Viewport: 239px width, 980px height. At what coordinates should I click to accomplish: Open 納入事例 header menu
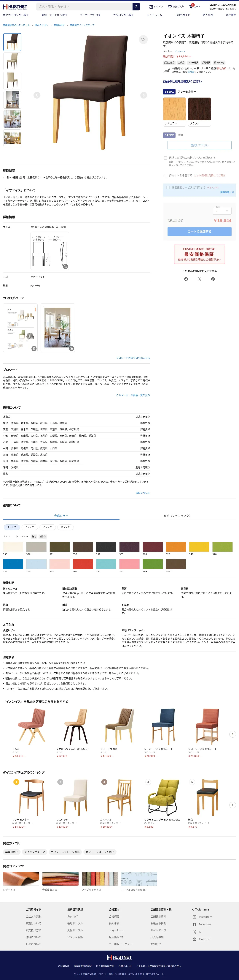pyautogui.click(x=208, y=15)
